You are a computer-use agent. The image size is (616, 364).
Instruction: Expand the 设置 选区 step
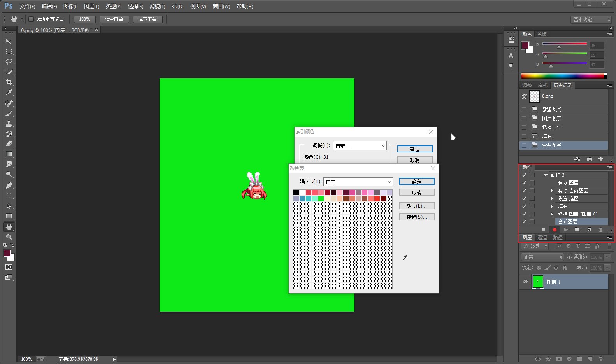[552, 198]
